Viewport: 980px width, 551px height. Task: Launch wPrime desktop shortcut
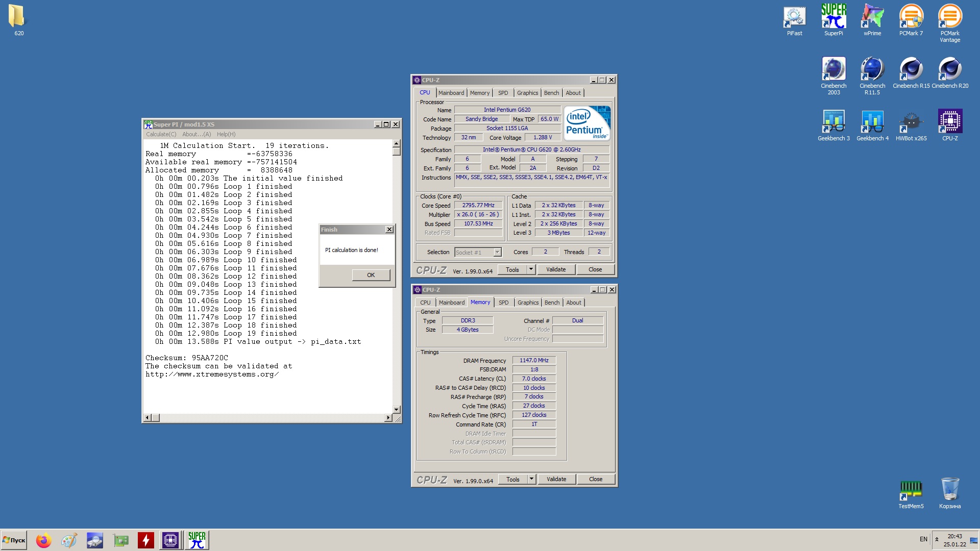point(872,19)
